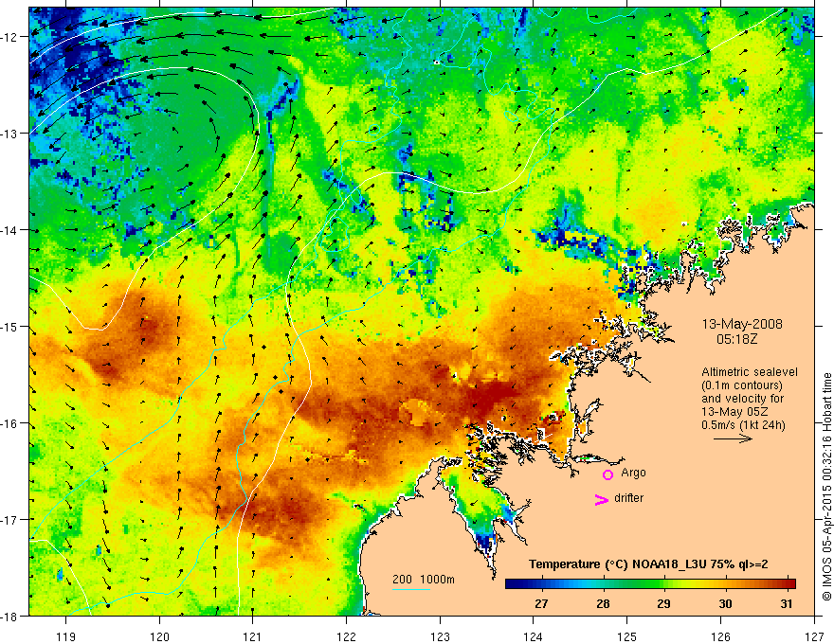Click the '-14' latitude axis label
Viewport: 834px width, 644px height.
(10, 230)
